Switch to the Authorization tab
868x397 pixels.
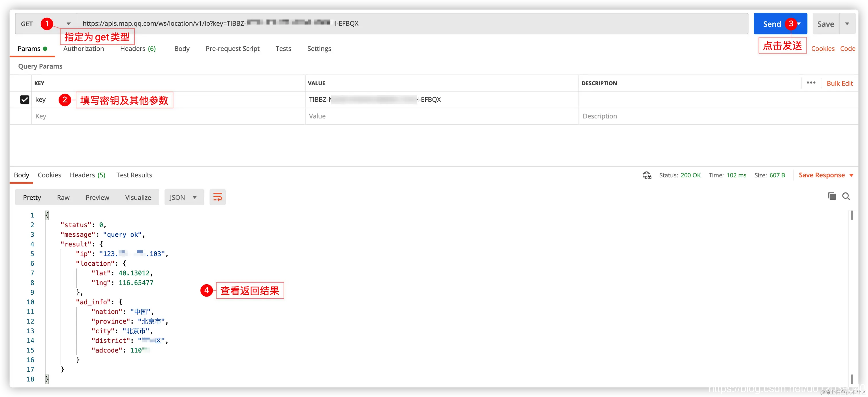pyautogui.click(x=84, y=48)
